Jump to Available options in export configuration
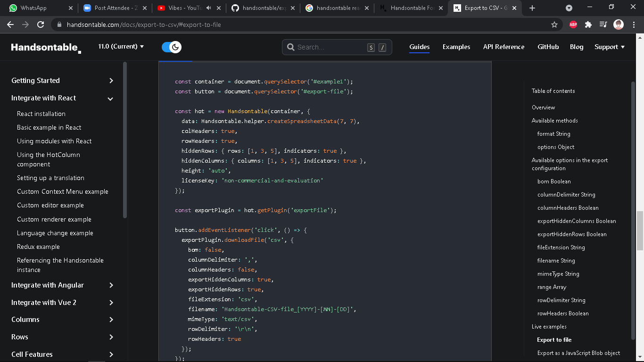The height and width of the screenshot is (362, 644). (570, 164)
